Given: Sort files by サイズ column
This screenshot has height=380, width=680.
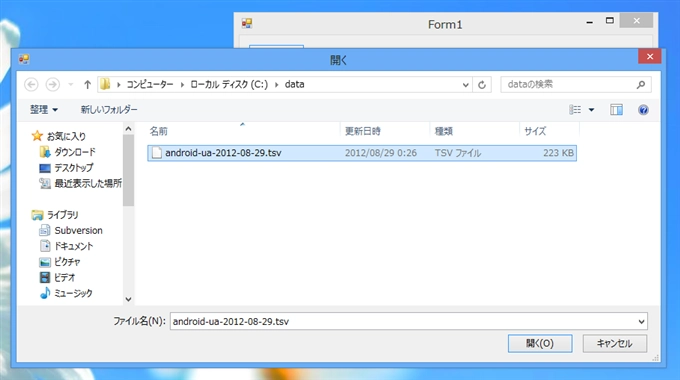Looking at the screenshot, I should tap(535, 131).
